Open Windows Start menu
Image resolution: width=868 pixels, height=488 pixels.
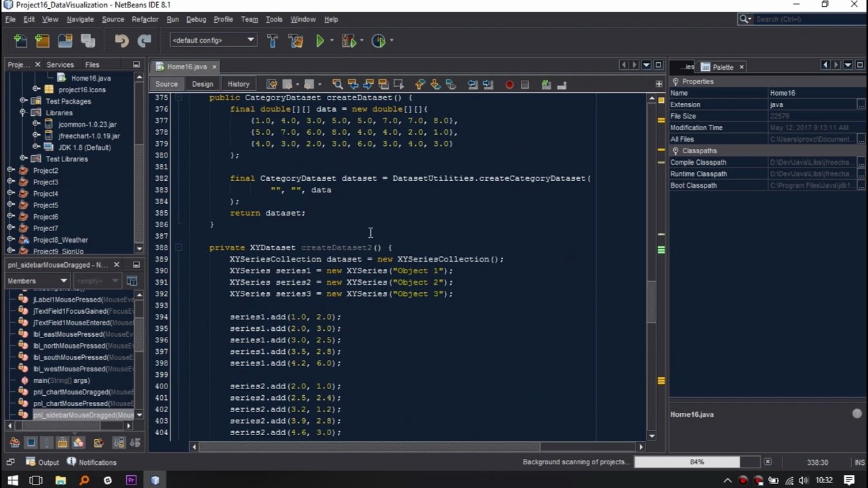coord(12,481)
